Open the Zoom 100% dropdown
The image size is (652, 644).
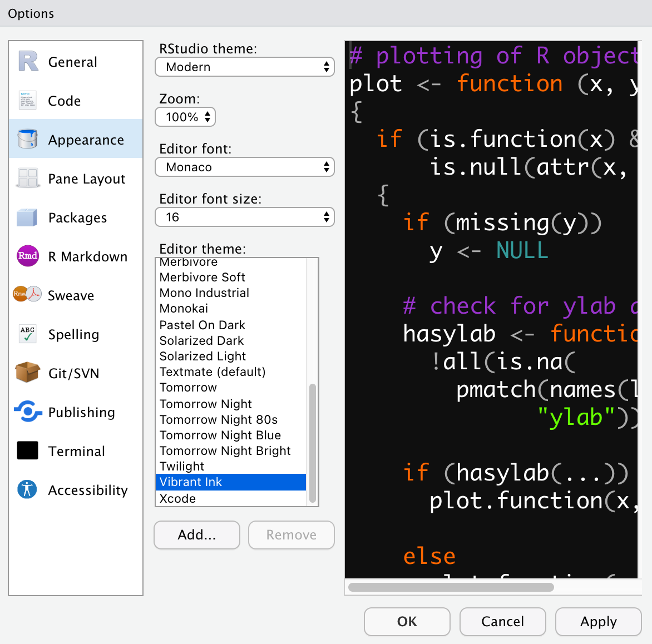coord(185,117)
